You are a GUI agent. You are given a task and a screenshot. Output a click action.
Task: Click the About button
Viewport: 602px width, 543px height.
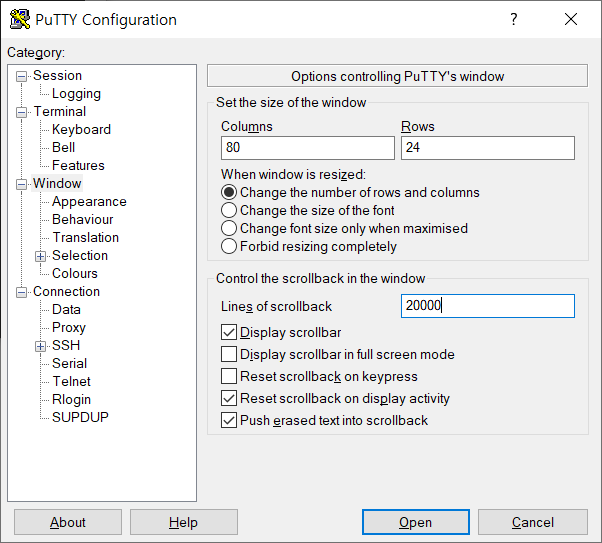pos(68,522)
